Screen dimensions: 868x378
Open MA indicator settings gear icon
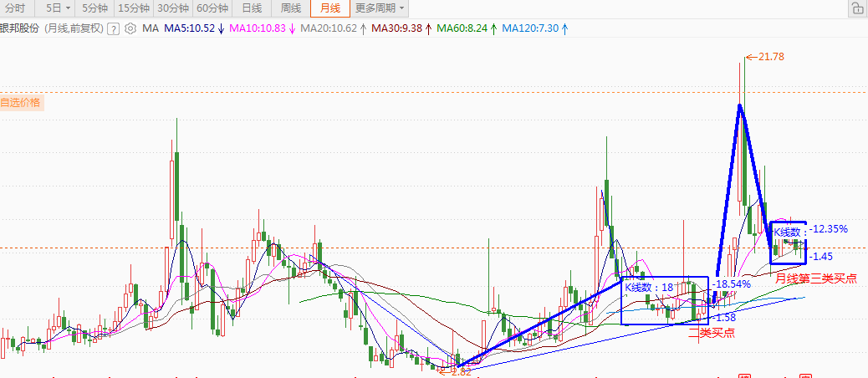(x=130, y=28)
